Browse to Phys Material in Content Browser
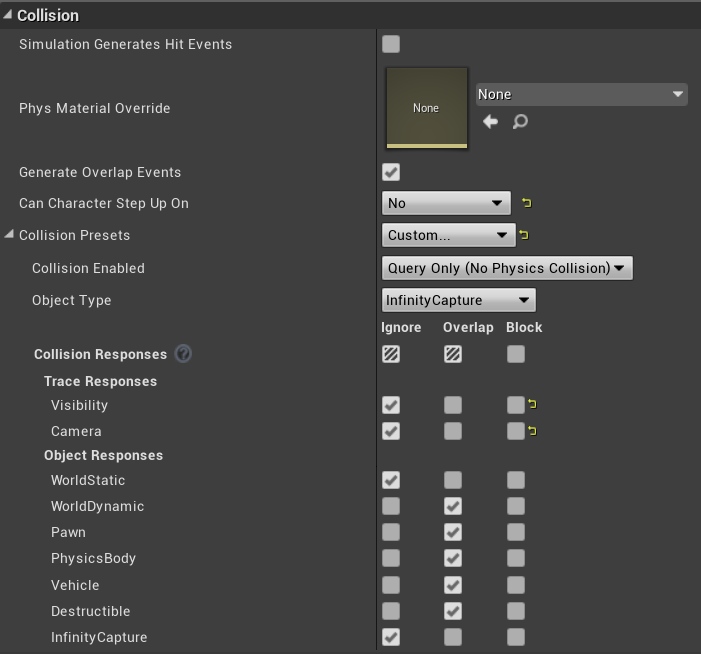Image resolution: width=701 pixels, height=654 pixels. pyautogui.click(x=520, y=122)
